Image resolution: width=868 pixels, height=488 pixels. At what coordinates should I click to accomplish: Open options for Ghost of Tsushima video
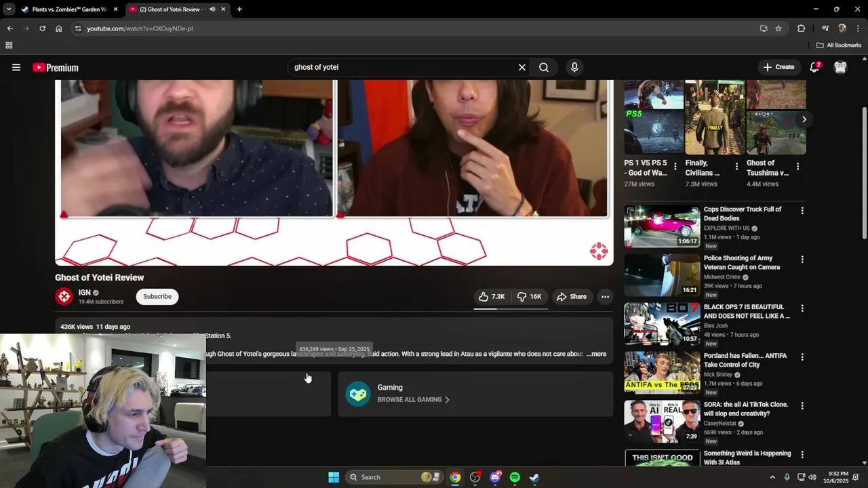coord(797,166)
